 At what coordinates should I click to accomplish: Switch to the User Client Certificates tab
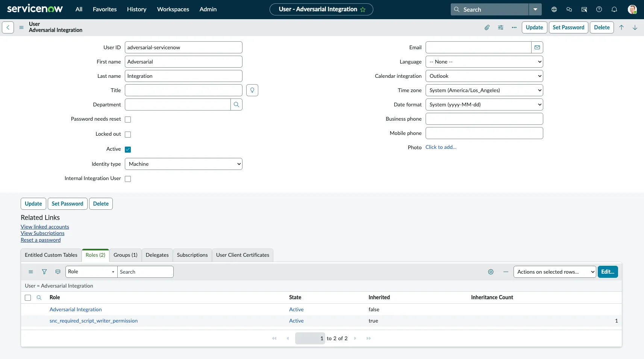pos(243,255)
